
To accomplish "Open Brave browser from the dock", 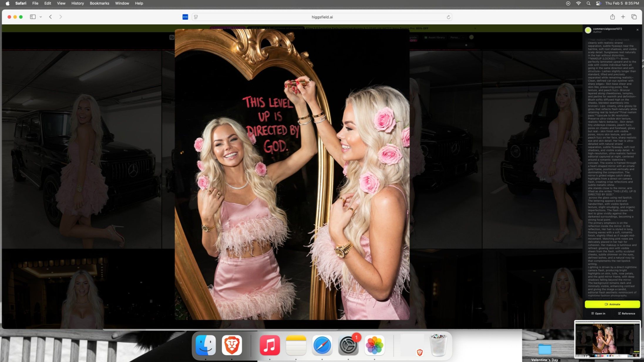I will point(232,345).
